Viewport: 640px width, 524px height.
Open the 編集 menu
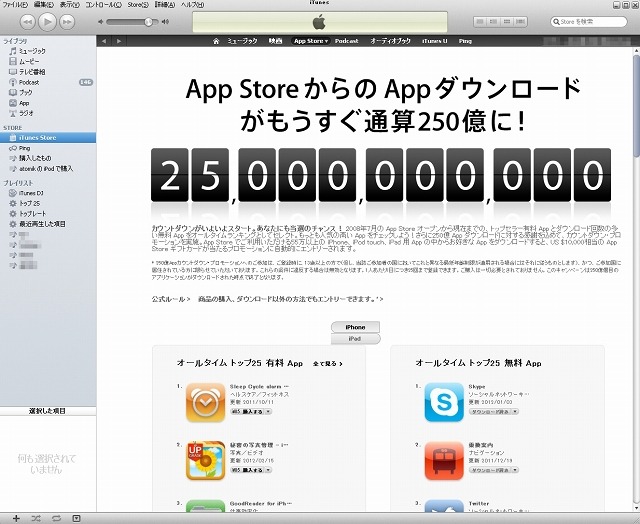[x=43, y=4]
